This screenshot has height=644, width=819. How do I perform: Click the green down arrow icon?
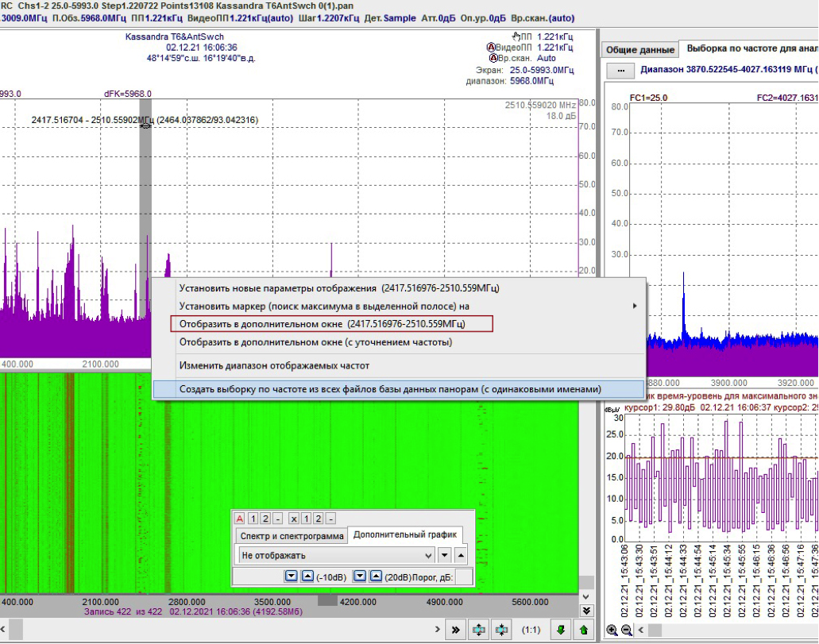pyautogui.click(x=561, y=631)
